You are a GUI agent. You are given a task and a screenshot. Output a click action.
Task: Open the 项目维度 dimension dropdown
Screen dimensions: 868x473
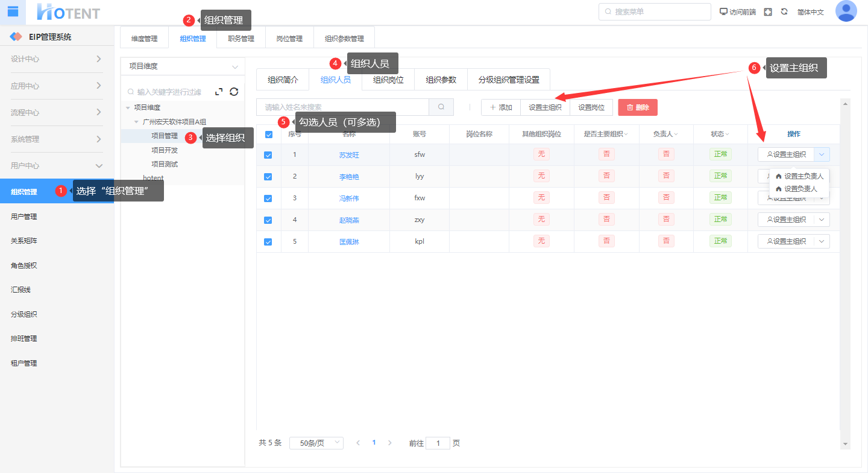183,66
